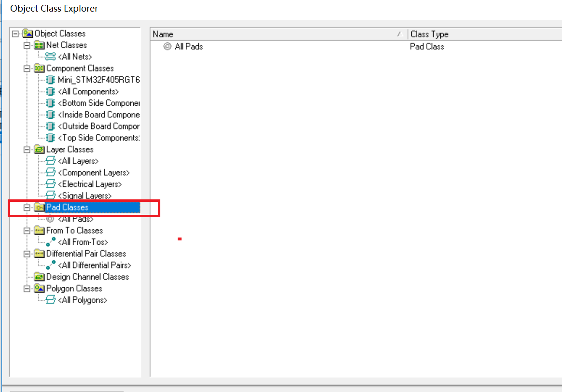Collapse the From To Classes node
The width and height of the screenshot is (562, 392).
[27, 231]
